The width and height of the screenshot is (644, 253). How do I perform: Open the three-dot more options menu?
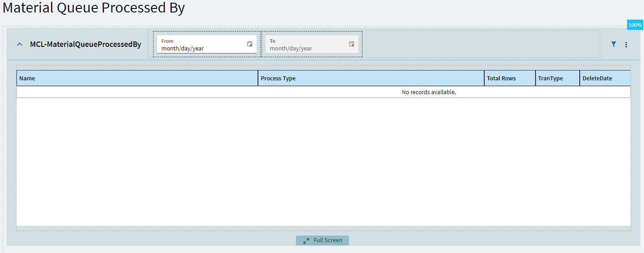point(626,45)
